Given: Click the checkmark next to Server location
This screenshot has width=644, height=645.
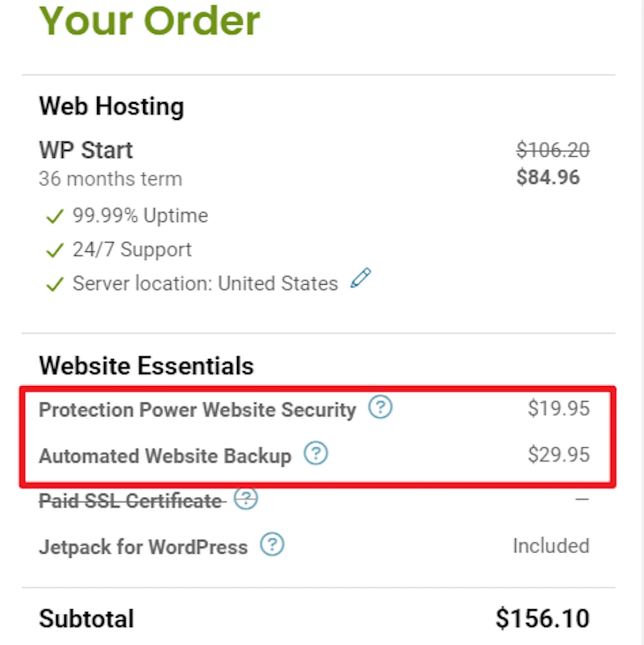Looking at the screenshot, I should coord(54,284).
